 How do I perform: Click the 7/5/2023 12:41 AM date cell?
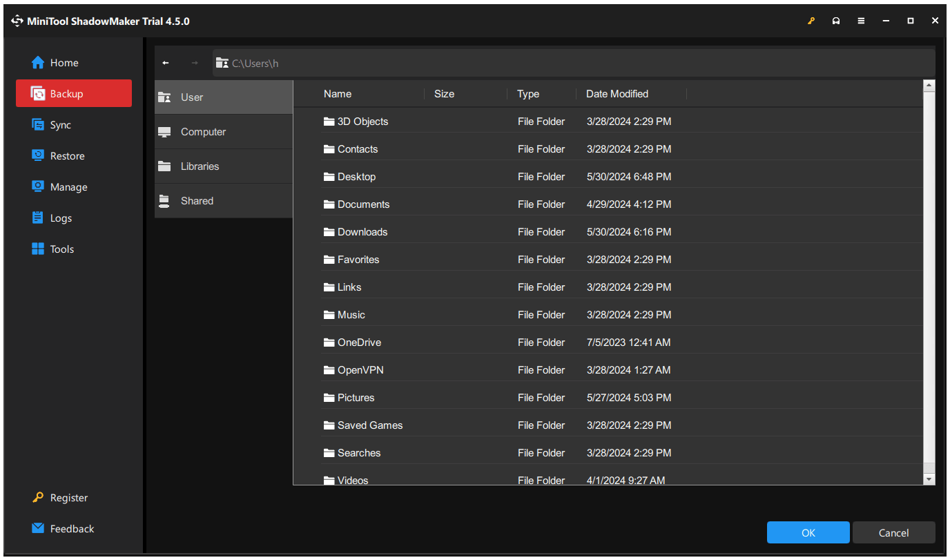[628, 342]
